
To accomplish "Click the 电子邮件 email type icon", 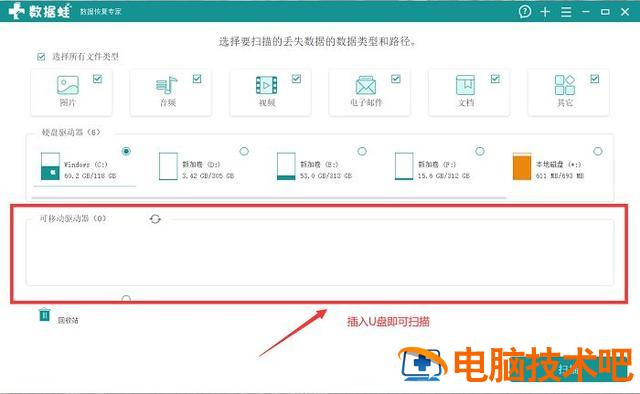I will [x=366, y=85].
